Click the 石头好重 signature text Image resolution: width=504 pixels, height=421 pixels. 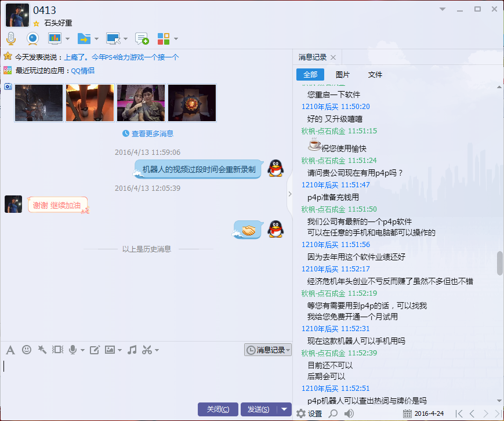coord(58,23)
